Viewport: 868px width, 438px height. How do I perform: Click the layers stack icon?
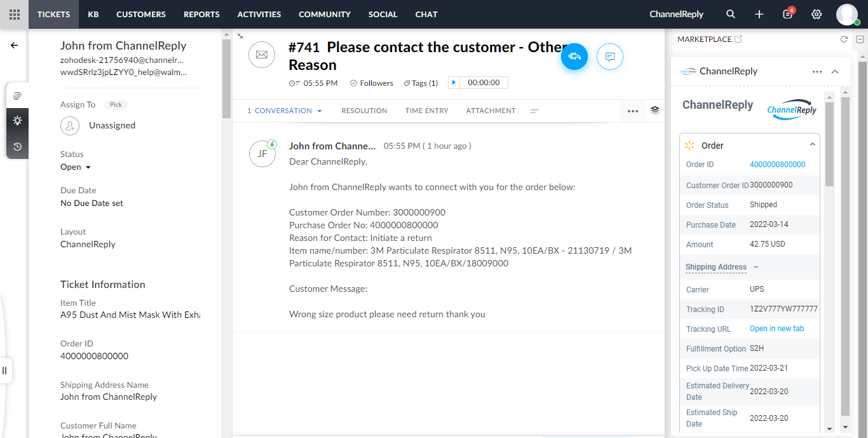click(655, 110)
